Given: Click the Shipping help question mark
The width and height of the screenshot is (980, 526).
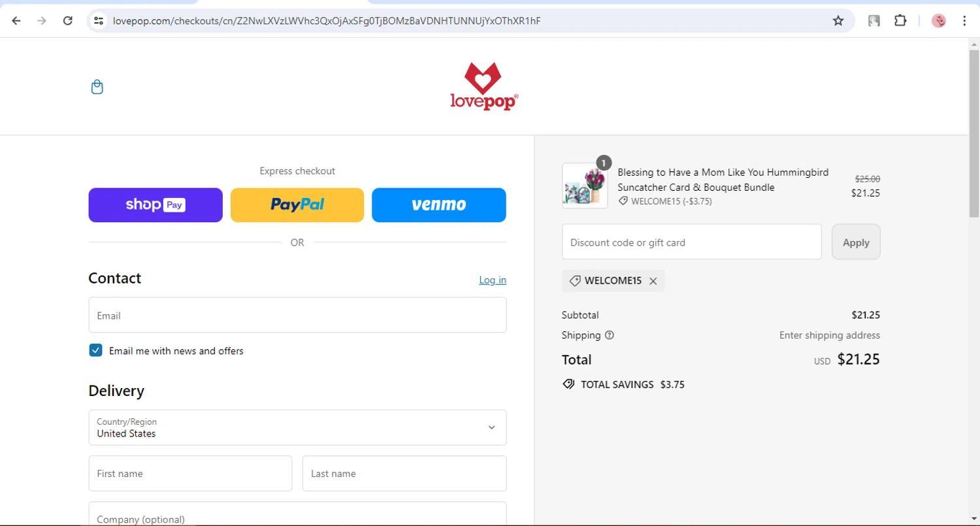Looking at the screenshot, I should pos(610,335).
